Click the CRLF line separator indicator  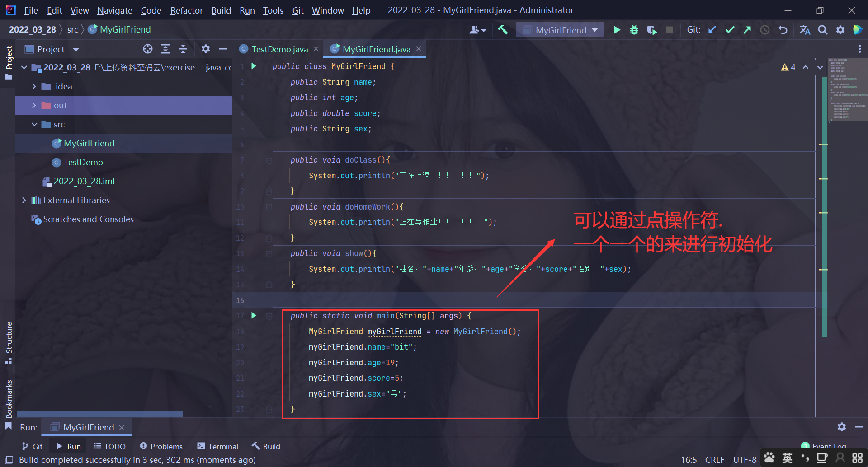(x=715, y=460)
